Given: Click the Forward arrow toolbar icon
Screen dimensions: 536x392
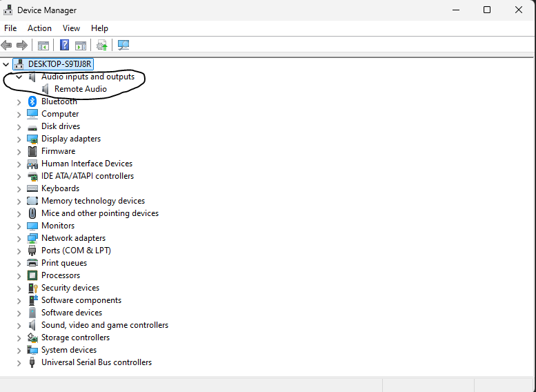Looking at the screenshot, I should pos(22,45).
